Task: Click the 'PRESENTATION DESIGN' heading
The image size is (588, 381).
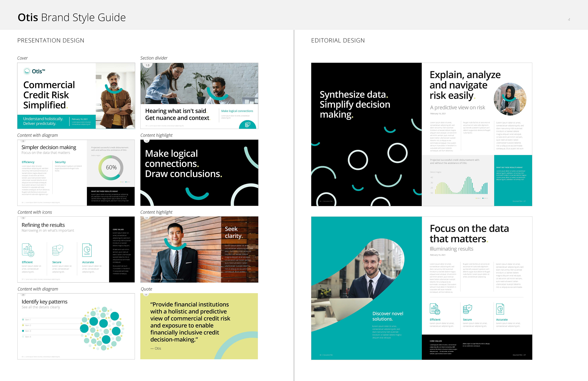Action: [51, 40]
